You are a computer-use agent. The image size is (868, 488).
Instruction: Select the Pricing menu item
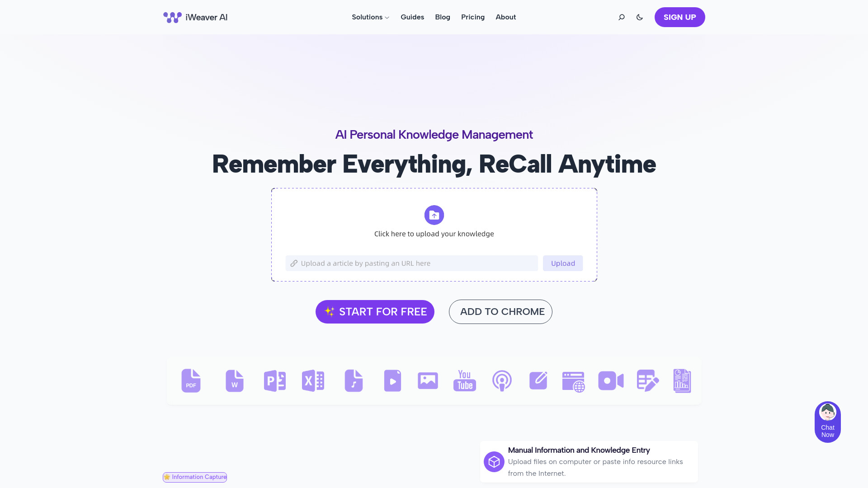473,17
